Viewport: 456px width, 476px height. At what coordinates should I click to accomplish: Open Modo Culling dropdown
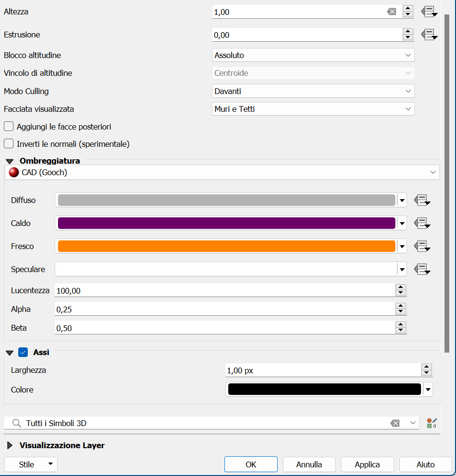coord(313,91)
